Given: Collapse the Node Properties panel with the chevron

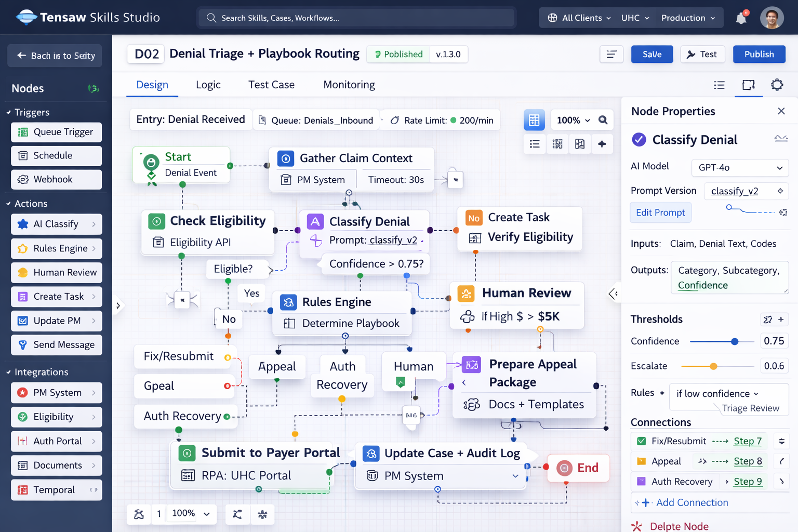Looking at the screenshot, I should coord(613,294).
